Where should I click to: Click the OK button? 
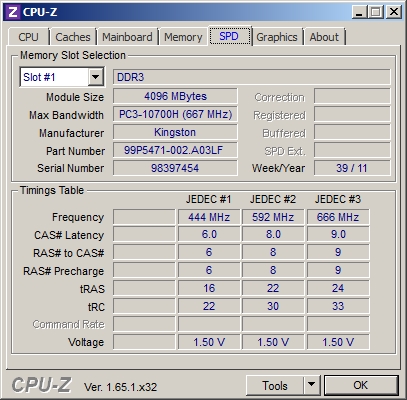click(x=361, y=386)
